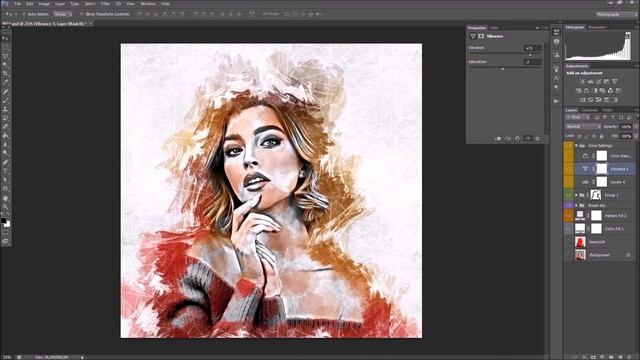Select the Color Balance layer
Screen dimensions: 640x360
coord(604,156)
